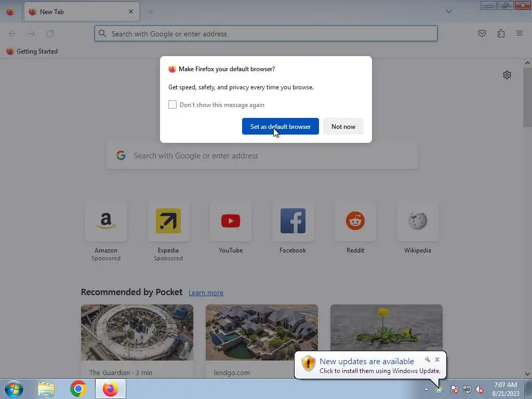Open the Expedia shortcut tile

168,221
